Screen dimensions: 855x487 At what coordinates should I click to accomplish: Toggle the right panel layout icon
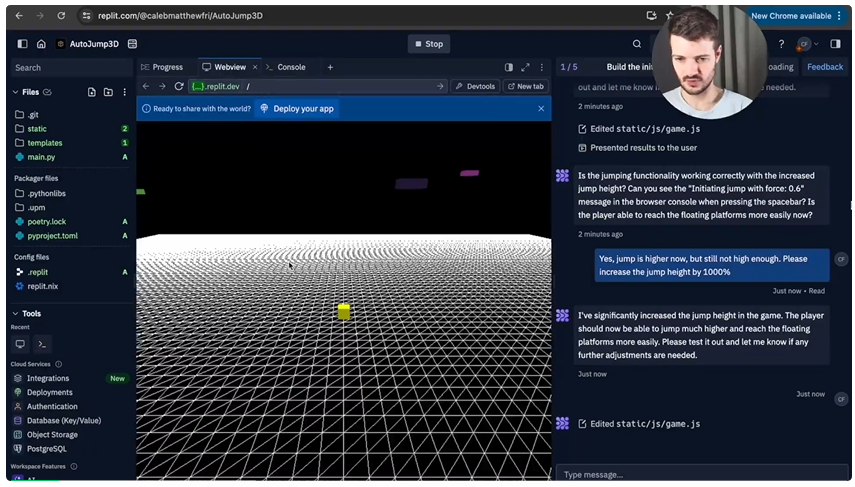(x=835, y=44)
